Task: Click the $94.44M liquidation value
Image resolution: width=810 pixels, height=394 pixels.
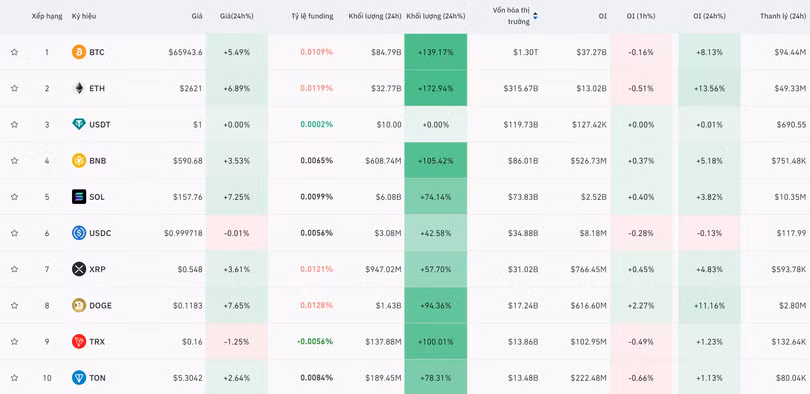Action: click(790, 52)
